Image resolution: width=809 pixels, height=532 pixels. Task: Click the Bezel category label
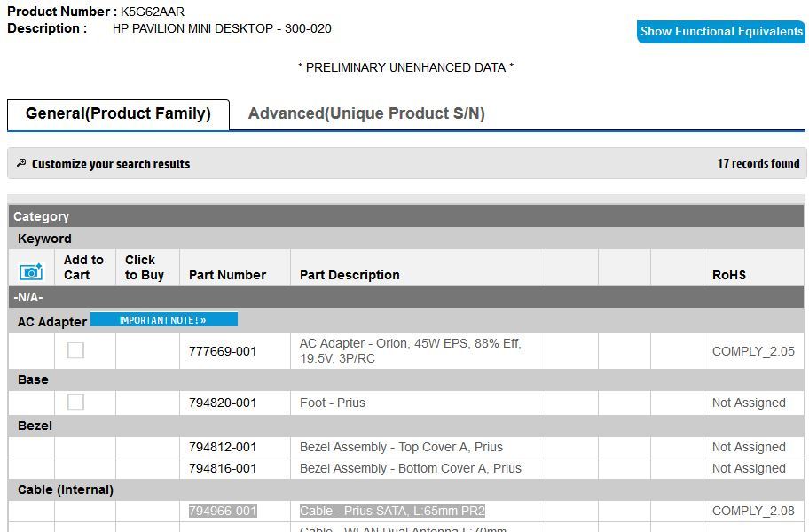point(35,426)
